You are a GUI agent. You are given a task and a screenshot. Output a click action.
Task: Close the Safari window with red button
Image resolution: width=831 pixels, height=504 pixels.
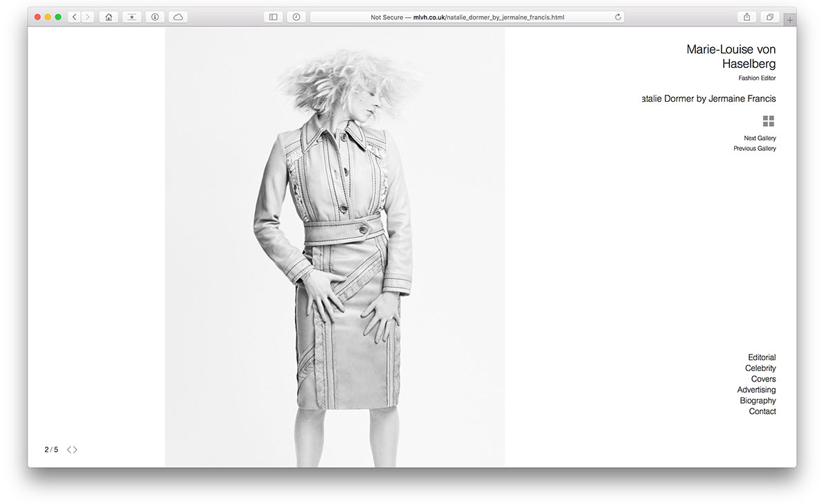(x=37, y=17)
